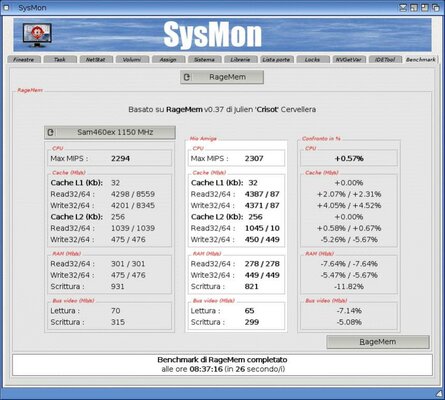Viewport: 445px width, 400px height.
Task: Select the Mio Amiga RAM Scrittura value 821
Action: pyautogui.click(x=251, y=286)
